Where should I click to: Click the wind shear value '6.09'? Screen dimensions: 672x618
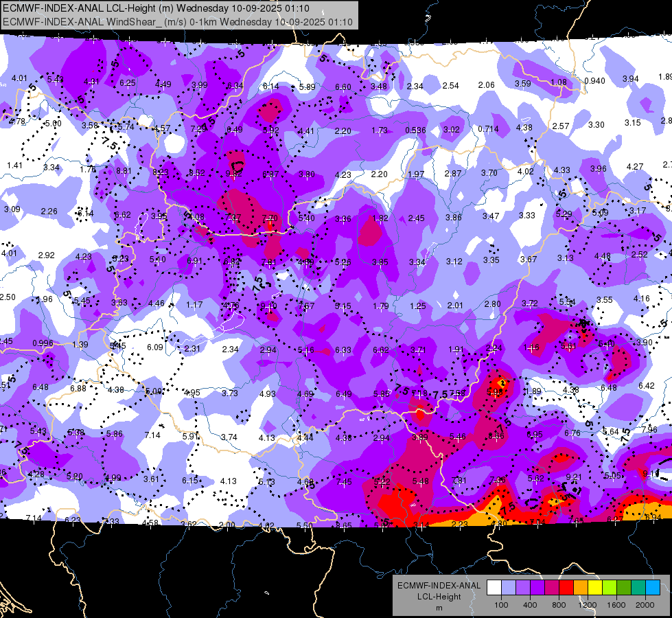click(155, 347)
